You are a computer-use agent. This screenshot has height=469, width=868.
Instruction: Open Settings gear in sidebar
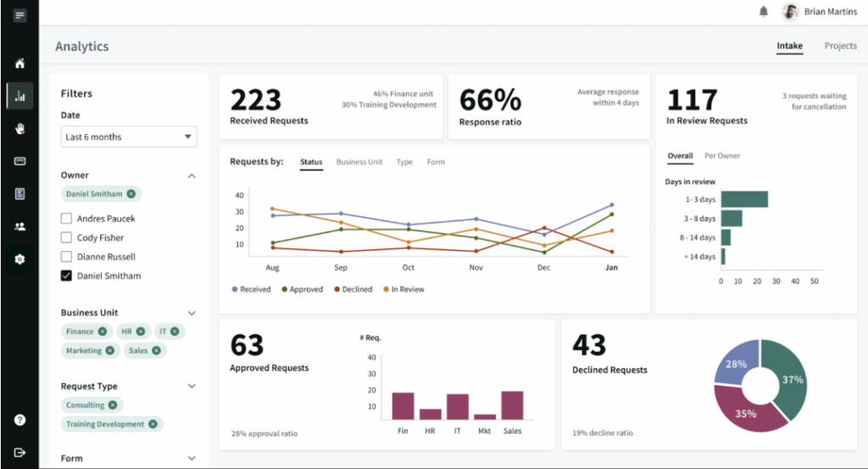tap(19, 259)
